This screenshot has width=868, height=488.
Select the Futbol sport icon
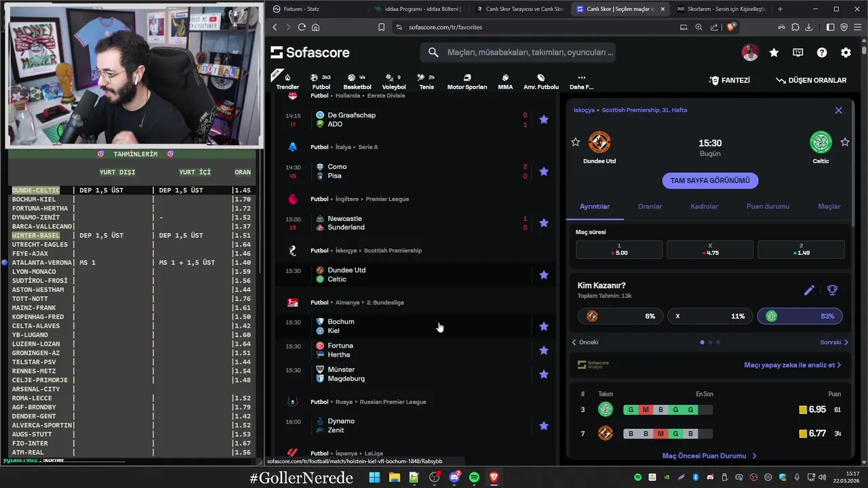(321, 81)
